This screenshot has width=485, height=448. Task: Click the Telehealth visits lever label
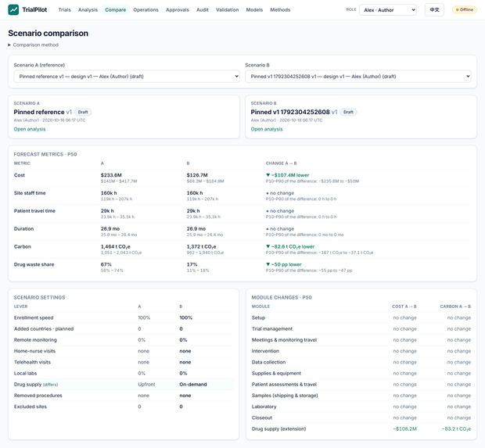(x=32, y=362)
